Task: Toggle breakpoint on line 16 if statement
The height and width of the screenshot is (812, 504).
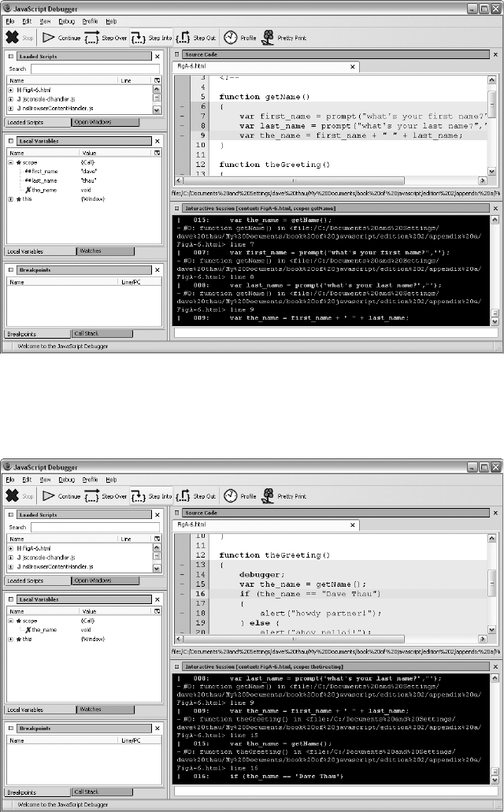Action: click(182, 594)
